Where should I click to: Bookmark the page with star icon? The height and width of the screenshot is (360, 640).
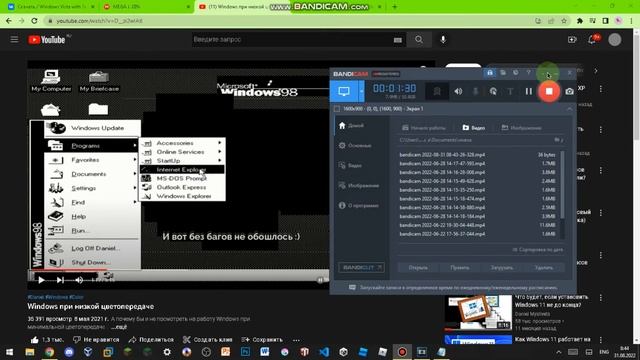(x=564, y=21)
